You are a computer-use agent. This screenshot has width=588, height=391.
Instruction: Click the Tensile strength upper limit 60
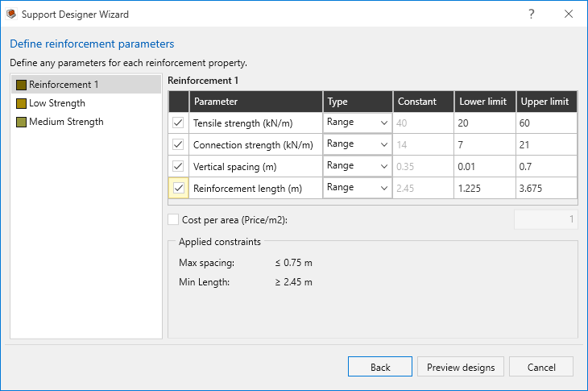(547, 123)
